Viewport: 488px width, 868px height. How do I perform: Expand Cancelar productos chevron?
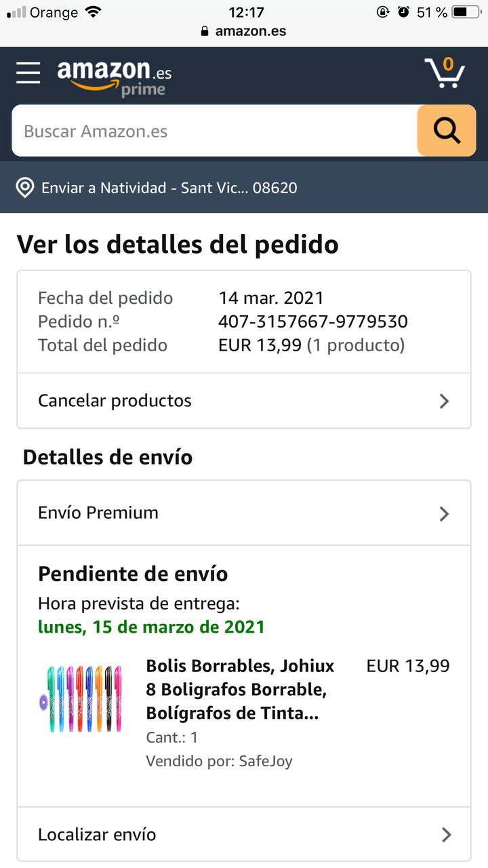click(x=445, y=401)
